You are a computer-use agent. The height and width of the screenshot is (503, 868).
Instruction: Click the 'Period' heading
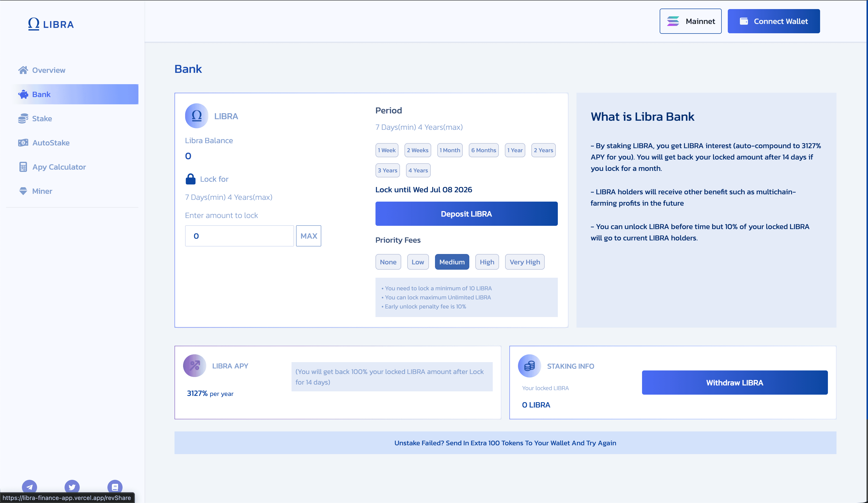click(x=389, y=111)
